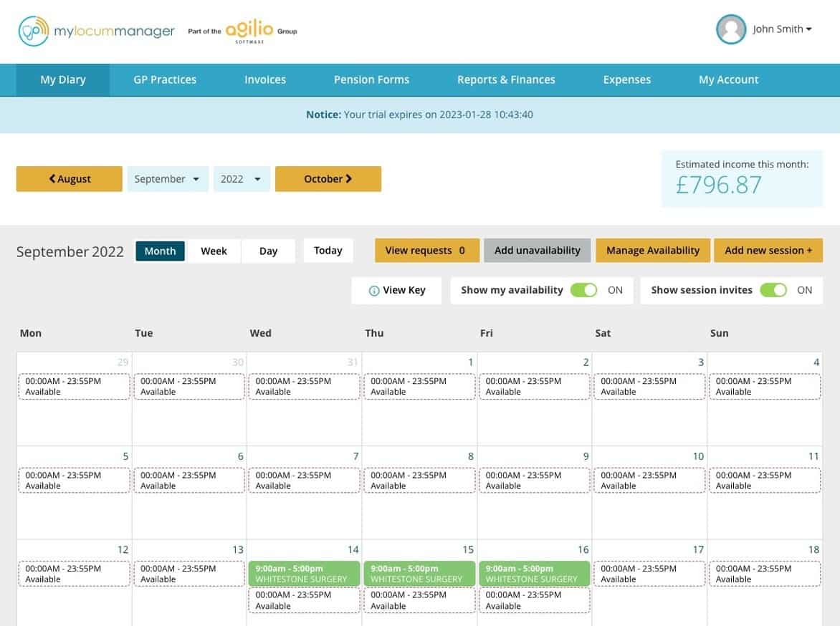Toggle availability display switch on
Screen dimensions: 840x626
click(x=584, y=290)
